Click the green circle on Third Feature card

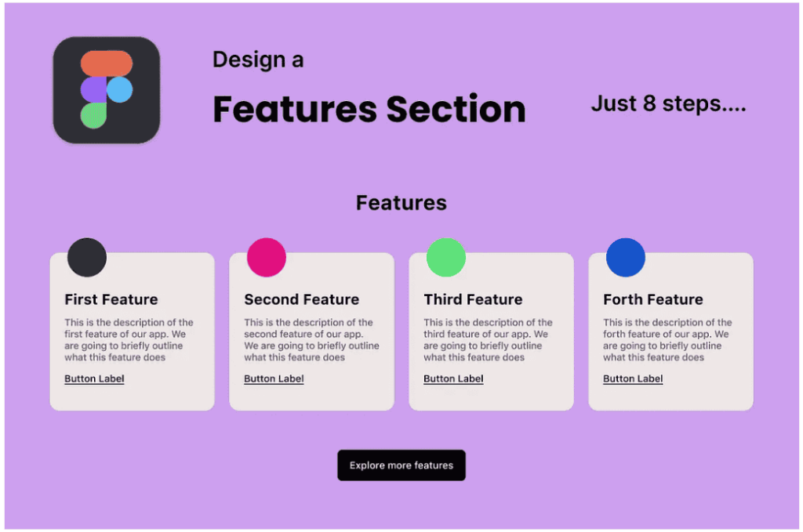446,257
